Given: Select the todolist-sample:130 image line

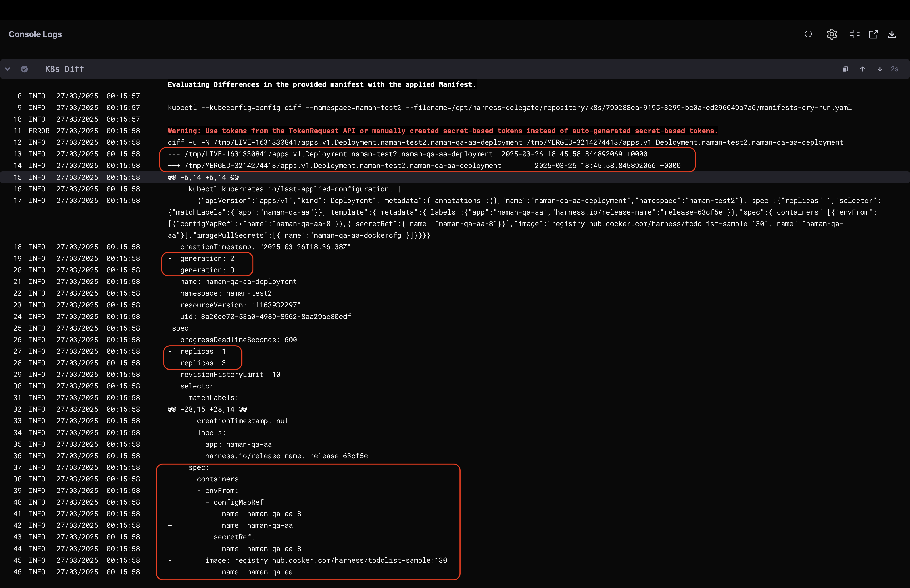Looking at the screenshot, I should [326, 561].
